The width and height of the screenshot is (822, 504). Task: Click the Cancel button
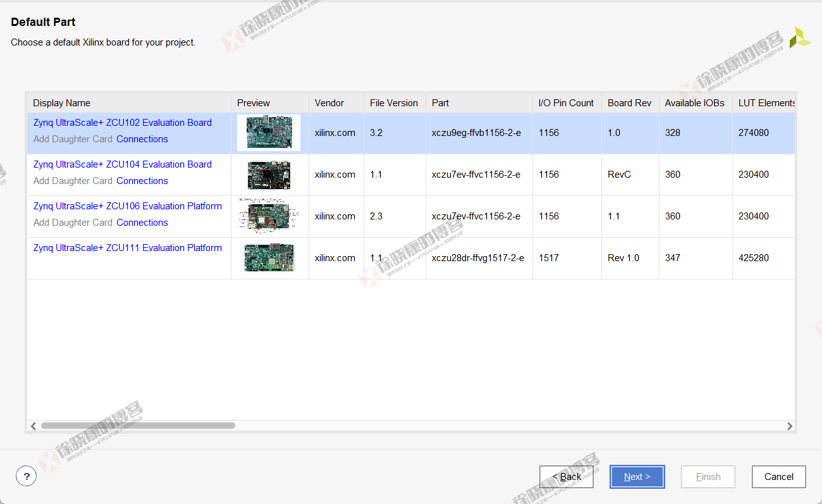pyautogui.click(x=778, y=477)
